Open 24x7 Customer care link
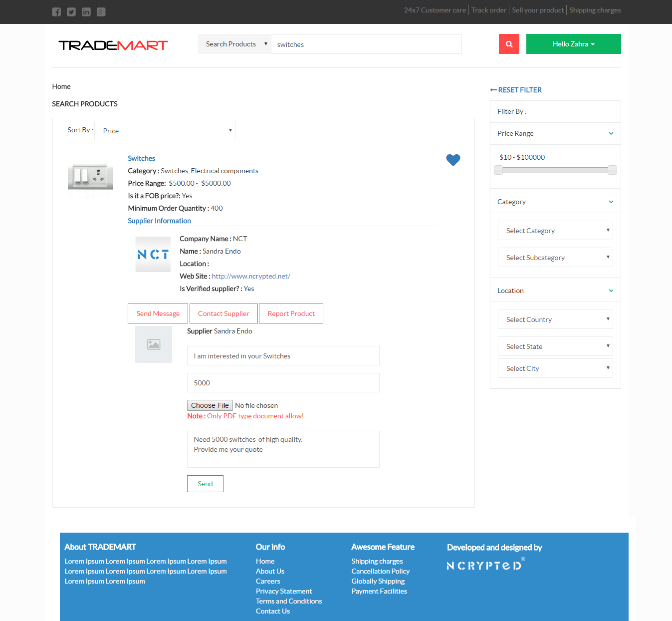The width and height of the screenshot is (672, 621). 435,10
